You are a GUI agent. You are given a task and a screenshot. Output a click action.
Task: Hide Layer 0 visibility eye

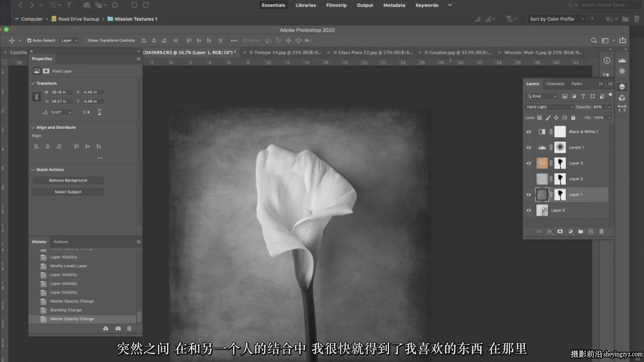(x=529, y=210)
